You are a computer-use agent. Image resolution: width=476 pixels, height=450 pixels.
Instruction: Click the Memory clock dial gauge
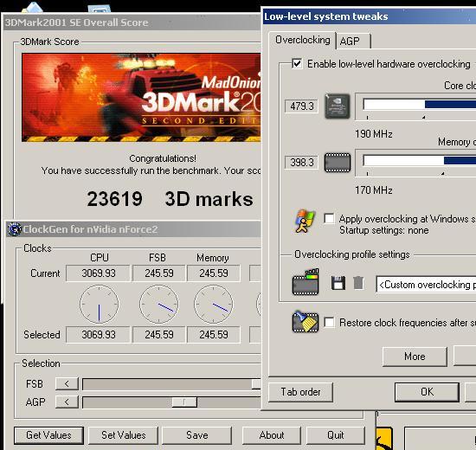214,305
